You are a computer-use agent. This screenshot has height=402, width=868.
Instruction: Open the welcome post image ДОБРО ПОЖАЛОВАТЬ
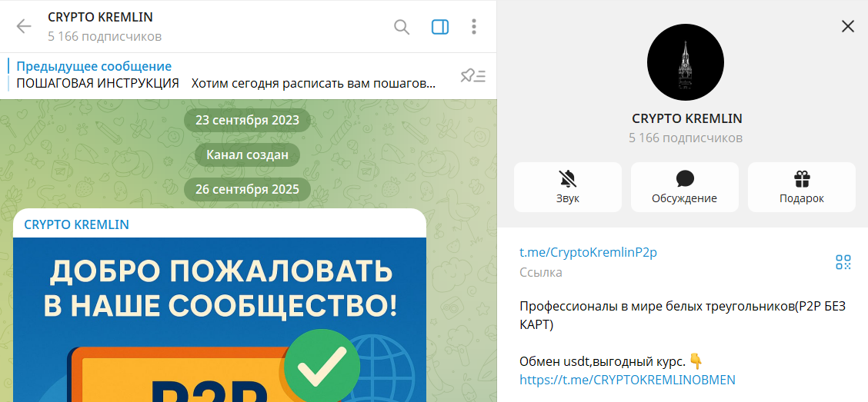pos(220,320)
